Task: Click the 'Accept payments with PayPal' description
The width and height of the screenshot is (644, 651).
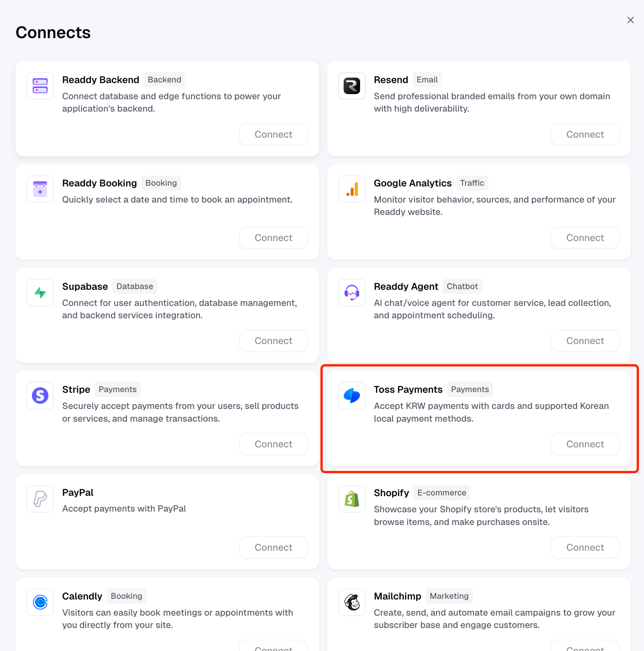Action: [x=124, y=509]
